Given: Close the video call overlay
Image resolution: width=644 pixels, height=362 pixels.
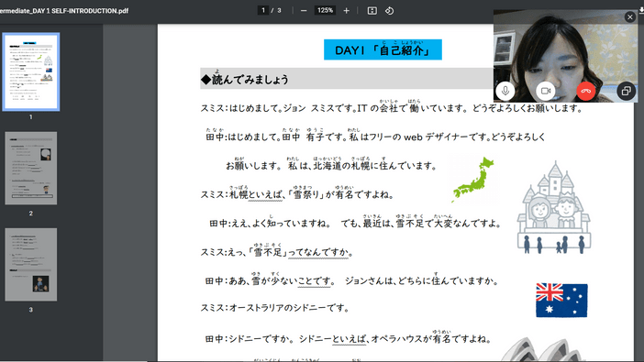Looking at the screenshot, I should click(629, 16).
